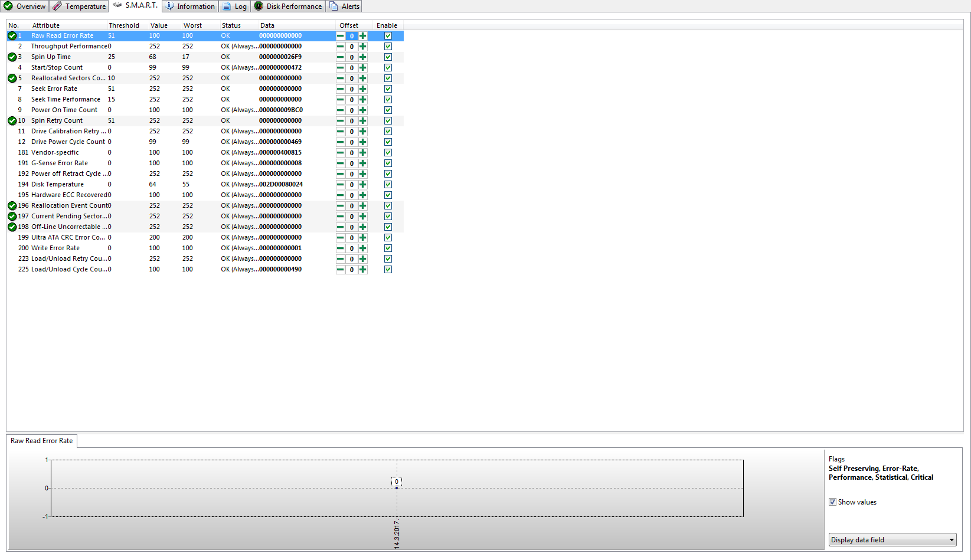
Task: Click the plus icon for Spin Up Time offset
Action: coord(363,57)
